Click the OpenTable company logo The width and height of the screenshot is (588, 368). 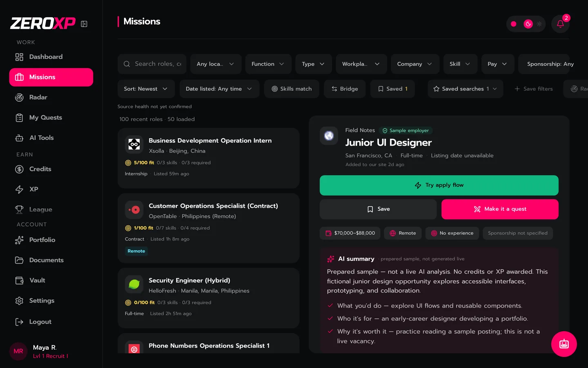coord(134,210)
